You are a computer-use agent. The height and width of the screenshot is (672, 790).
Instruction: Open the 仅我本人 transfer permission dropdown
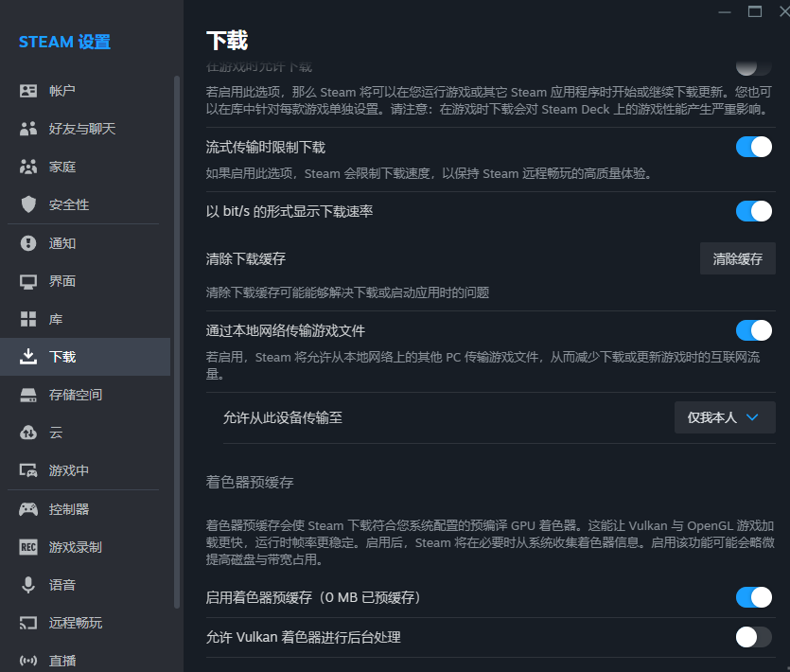point(725,417)
